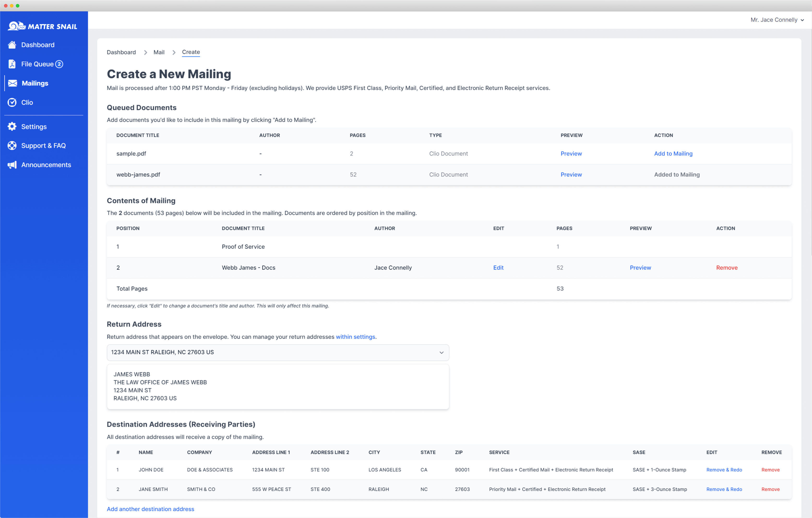Click the Announcements megaphone icon
Screen dimensions: 812x518
12,165
